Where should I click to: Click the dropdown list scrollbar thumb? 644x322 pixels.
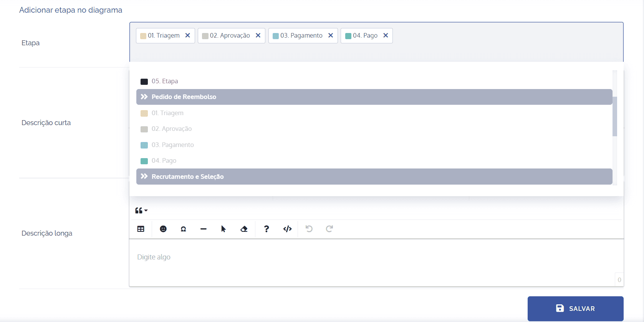[x=615, y=116]
